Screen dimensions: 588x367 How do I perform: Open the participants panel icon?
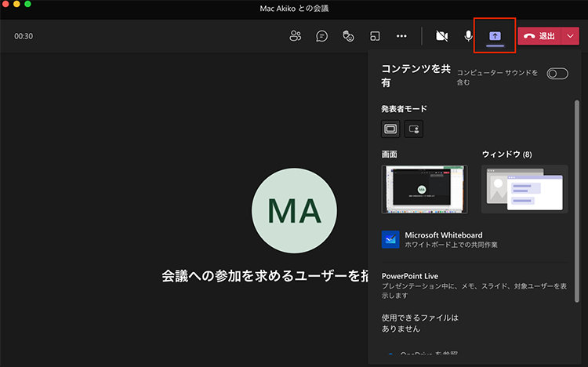click(x=295, y=36)
